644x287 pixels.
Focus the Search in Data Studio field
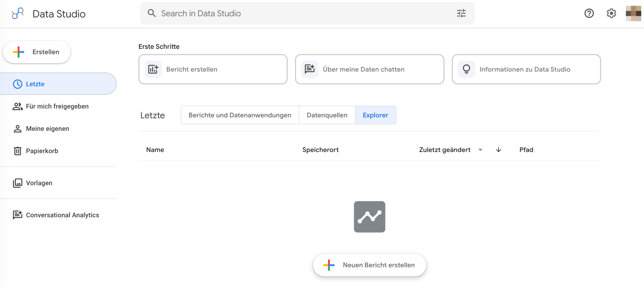point(307,13)
